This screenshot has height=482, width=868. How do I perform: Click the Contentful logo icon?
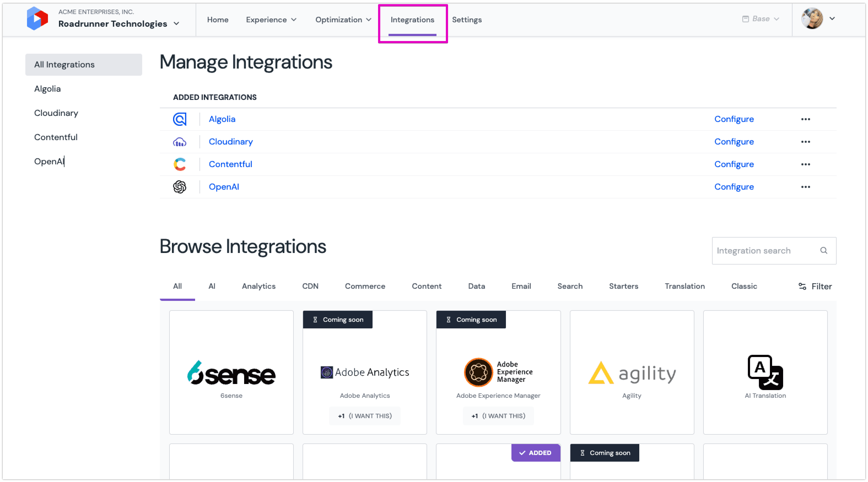click(x=180, y=164)
